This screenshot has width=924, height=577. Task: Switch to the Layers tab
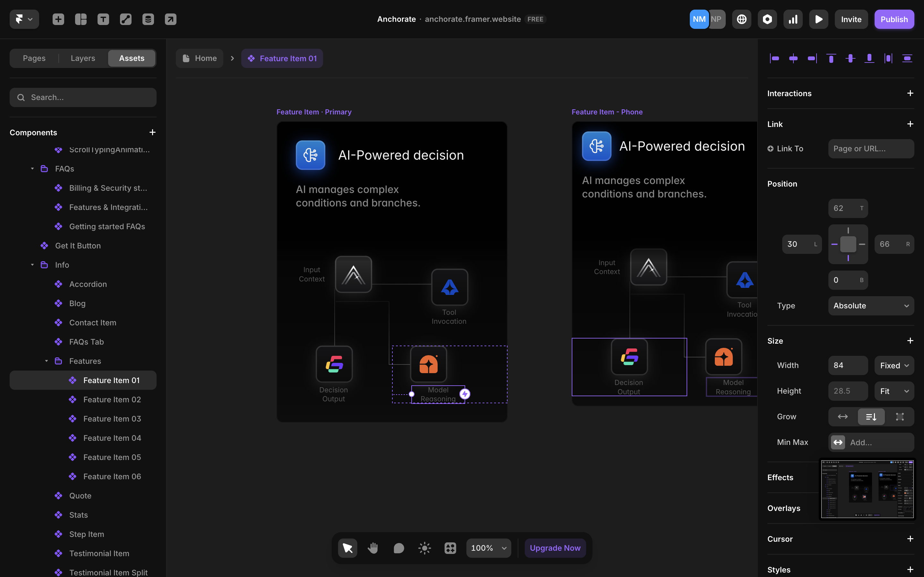pos(83,58)
